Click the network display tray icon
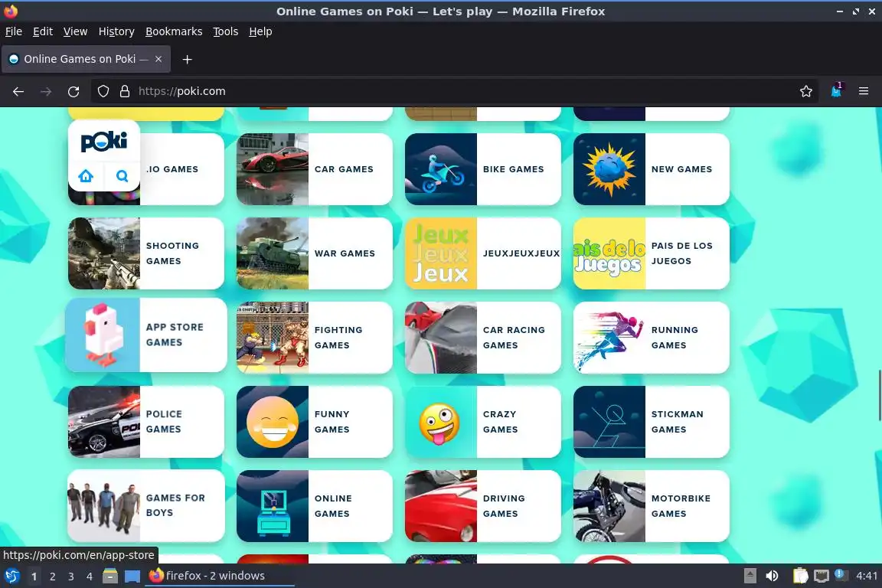The height and width of the screenshot is (588, 882). coord(822,576)
